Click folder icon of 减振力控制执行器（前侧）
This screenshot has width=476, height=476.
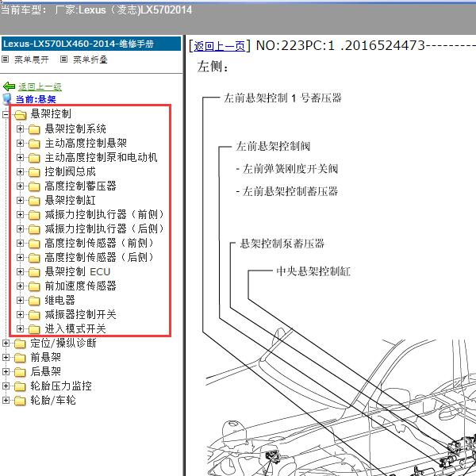click(34, 215)
